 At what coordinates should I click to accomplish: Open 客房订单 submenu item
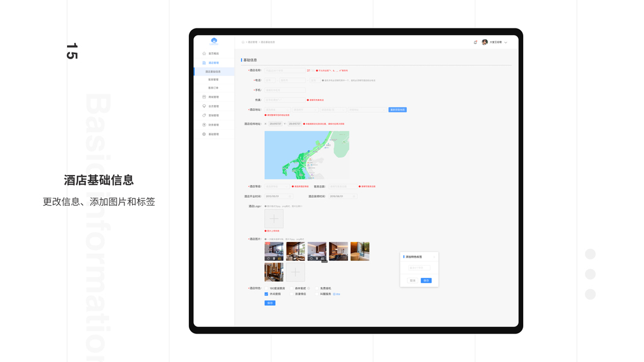(x=214, y=88)
